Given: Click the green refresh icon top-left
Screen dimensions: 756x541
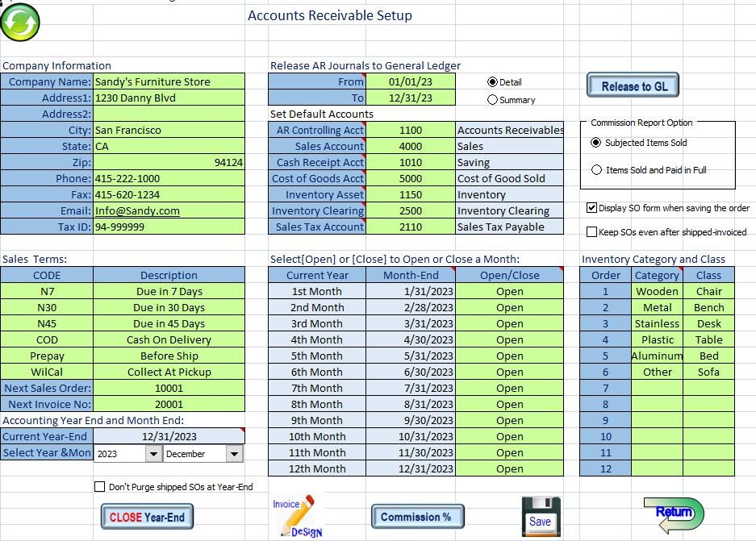Looking at the screenshot, I should pos(20,23).
